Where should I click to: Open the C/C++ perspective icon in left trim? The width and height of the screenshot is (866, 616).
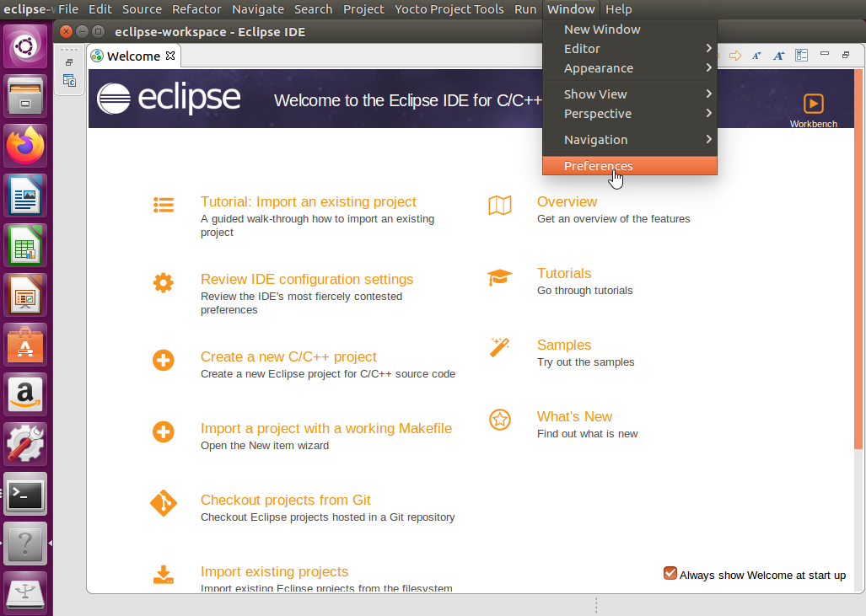tap(69, 81)
